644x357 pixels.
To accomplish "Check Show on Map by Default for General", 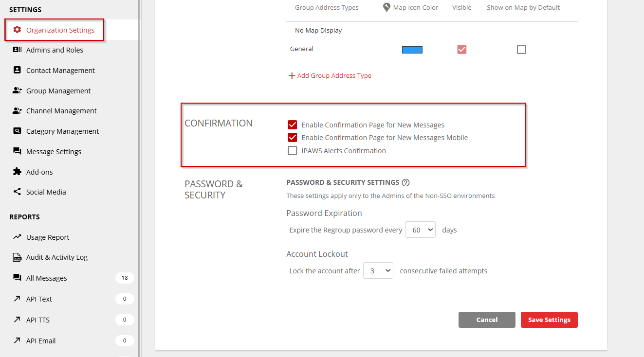I will [521, 49].
